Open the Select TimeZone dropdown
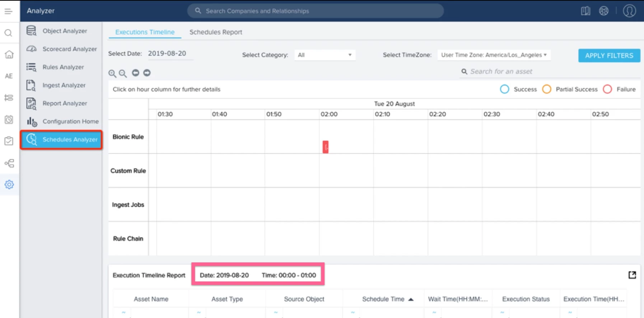The image size is (644, 318). tap(494, 55)
